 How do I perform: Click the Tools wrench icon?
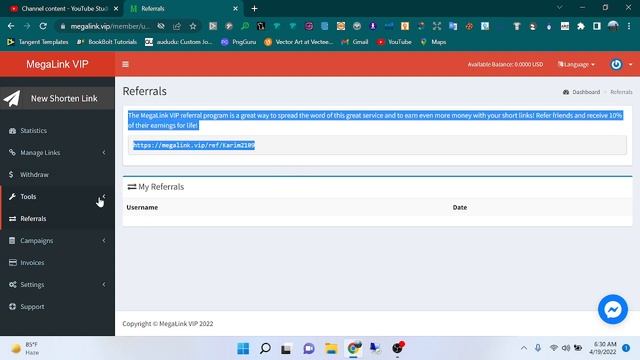pos(13,197)
